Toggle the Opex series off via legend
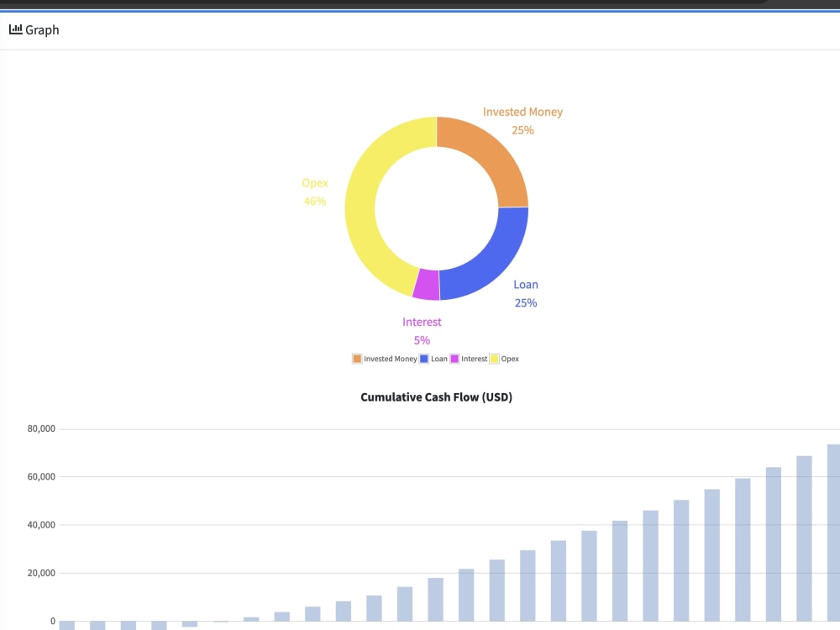Image resolution: width=840 pixels, height=630 pixels. pyautogui.click(x=508, y=359)
